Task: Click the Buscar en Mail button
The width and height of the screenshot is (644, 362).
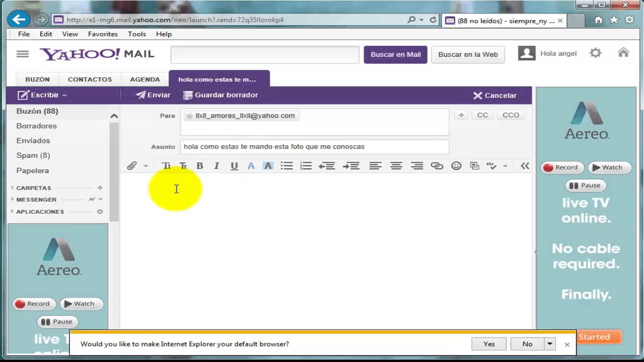Action: pos(395,54)
